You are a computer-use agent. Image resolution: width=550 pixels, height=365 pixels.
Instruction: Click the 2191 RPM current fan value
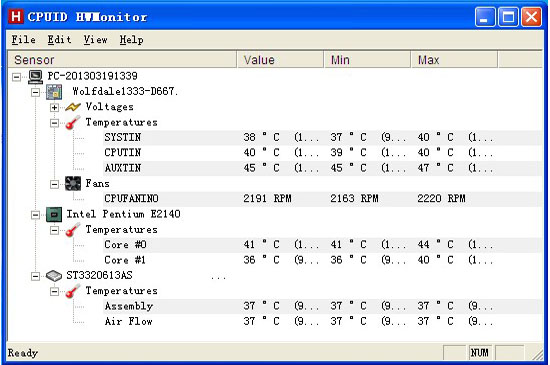pyautogui.click(x=267, y=199)
